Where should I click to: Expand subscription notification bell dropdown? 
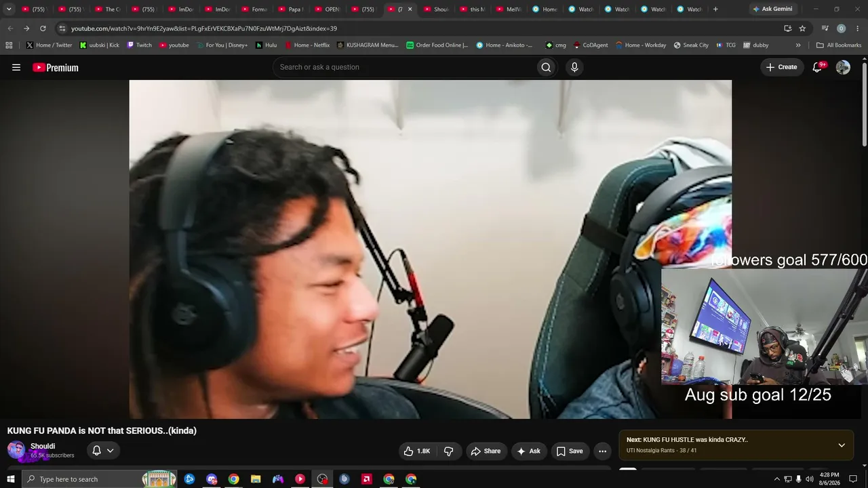point(103,451)
